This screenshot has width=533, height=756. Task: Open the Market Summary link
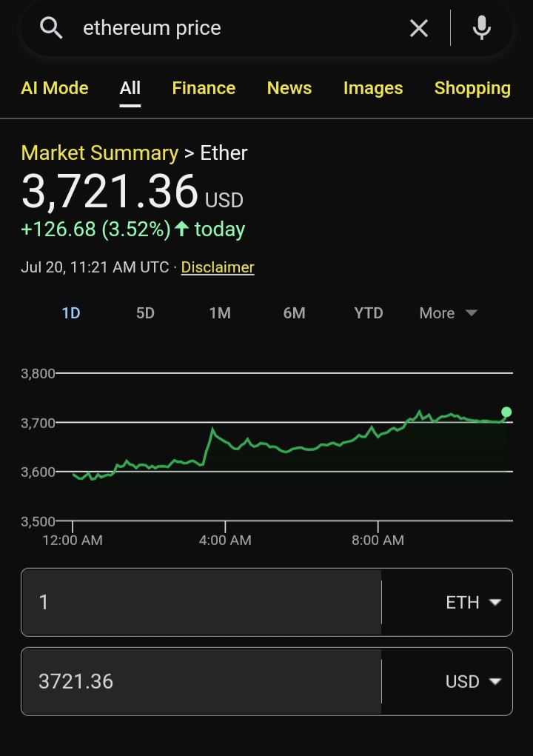(100, 153)
